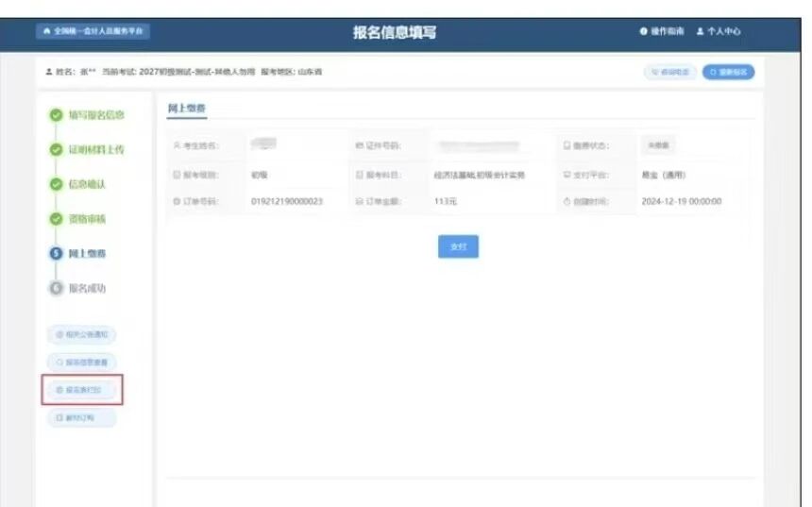This screenshot has height=507, width=812.
Task: Click the home icon of 全国统一会计人员服务平台
Action: coord(45,32)
